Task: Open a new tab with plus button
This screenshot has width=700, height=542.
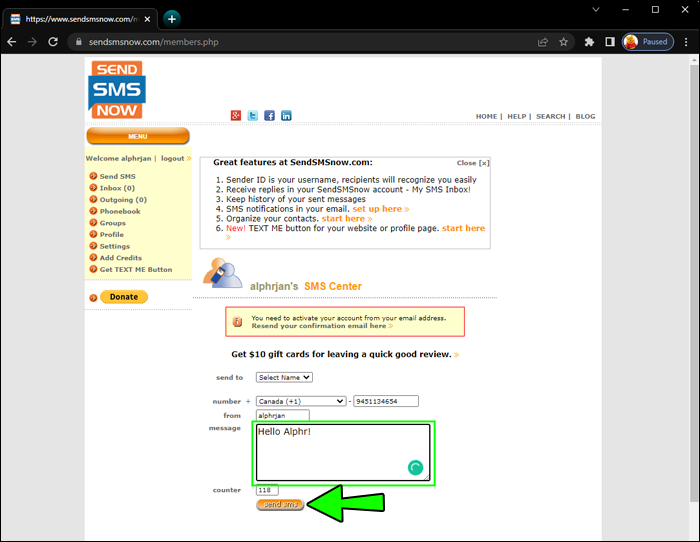Action: pos(172,19)
